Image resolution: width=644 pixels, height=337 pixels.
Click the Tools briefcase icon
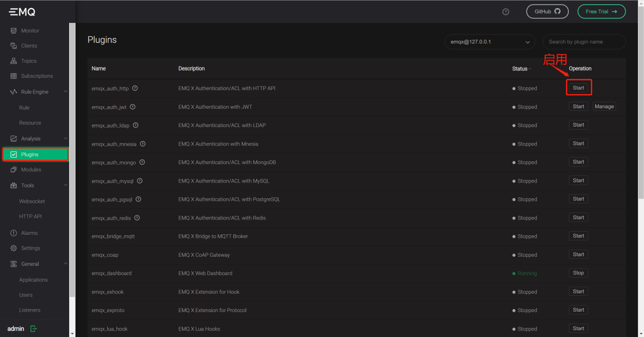(14, 186)
